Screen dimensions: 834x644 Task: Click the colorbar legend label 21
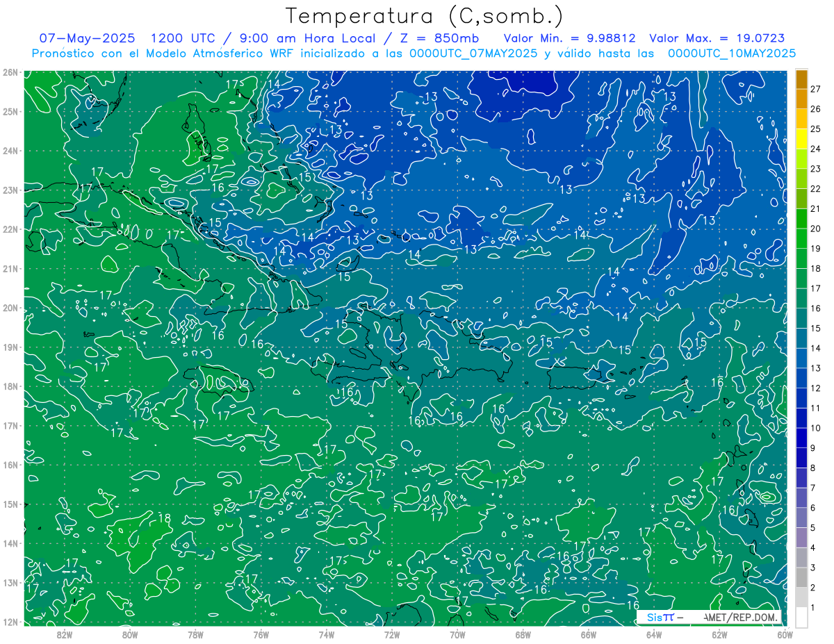click(816, 208)
